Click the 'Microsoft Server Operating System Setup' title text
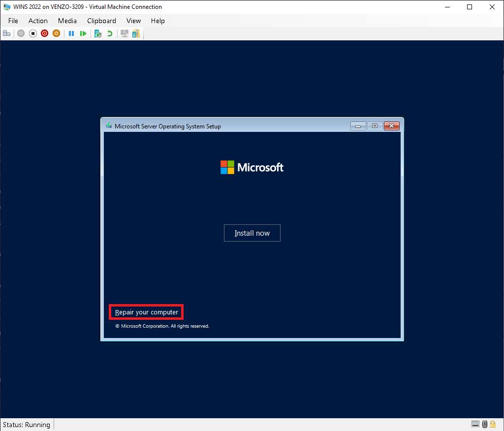The image size is (504, 431). [x=168, y=126]
